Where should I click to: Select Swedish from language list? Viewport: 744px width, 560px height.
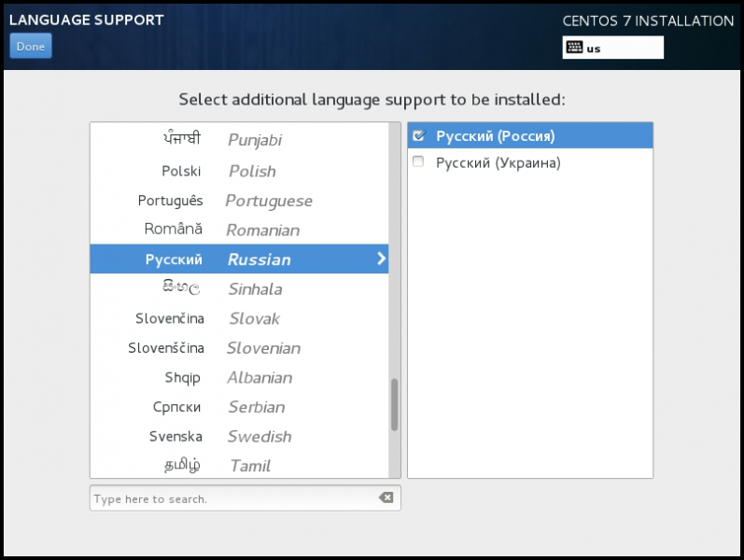pyautogui.click(x=239, y=437)
